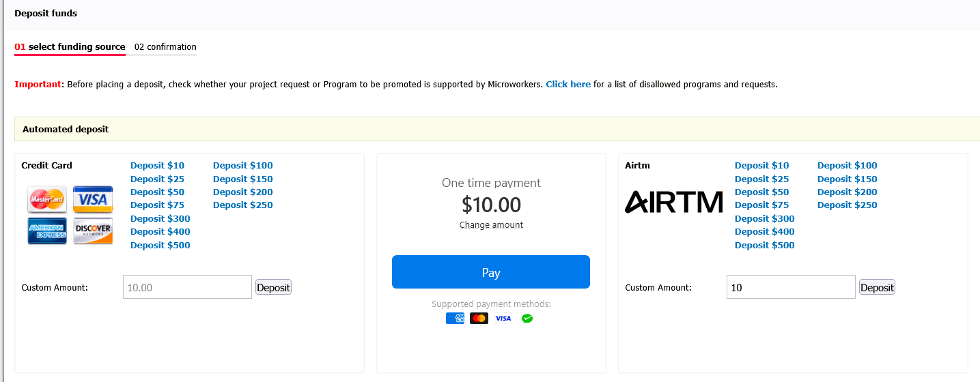
Task: Click the MasterCard logo icon
Action: (47, 199)
